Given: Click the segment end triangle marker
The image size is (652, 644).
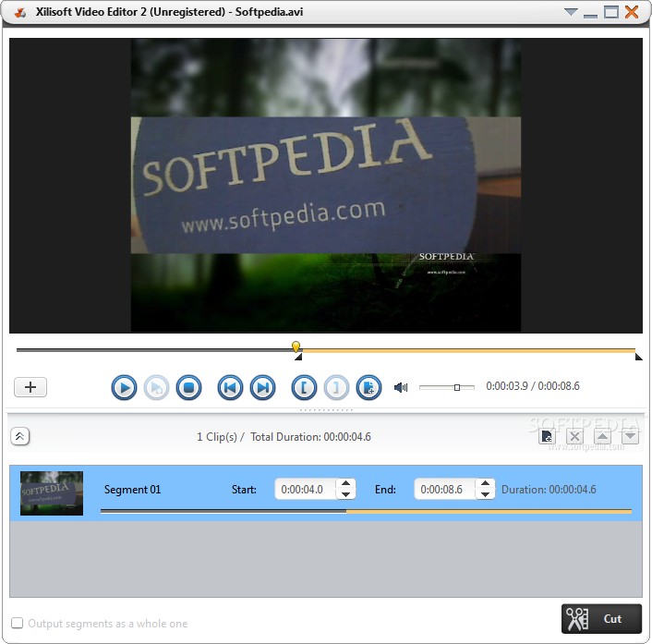Looking at the screenshot, I should [639, 357].
